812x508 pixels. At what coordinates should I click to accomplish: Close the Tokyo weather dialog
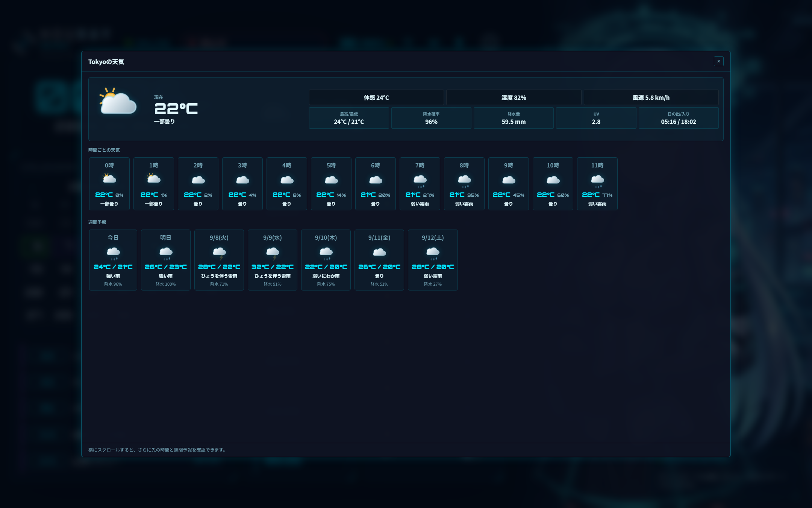[x=718, y=61]
